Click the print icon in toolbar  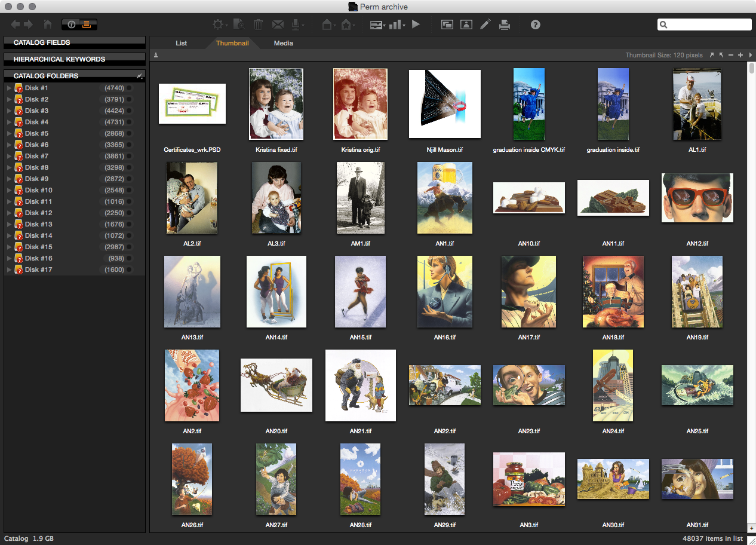point(505,25)
